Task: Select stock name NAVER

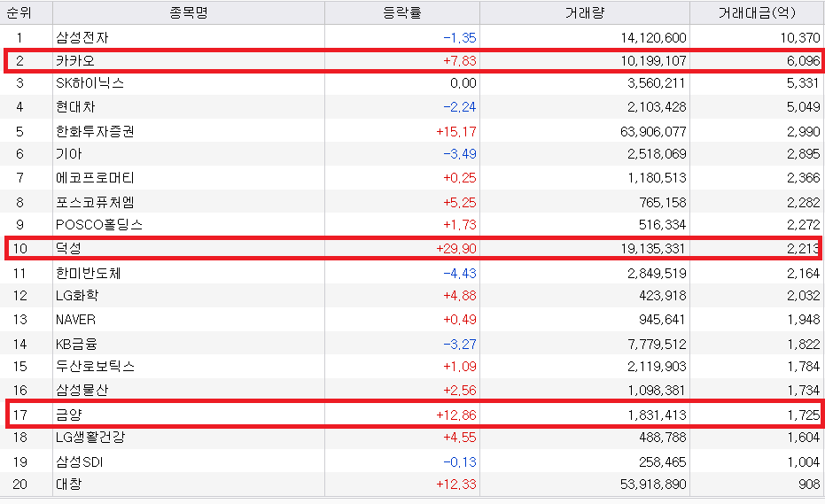Action: coord(76,320)
